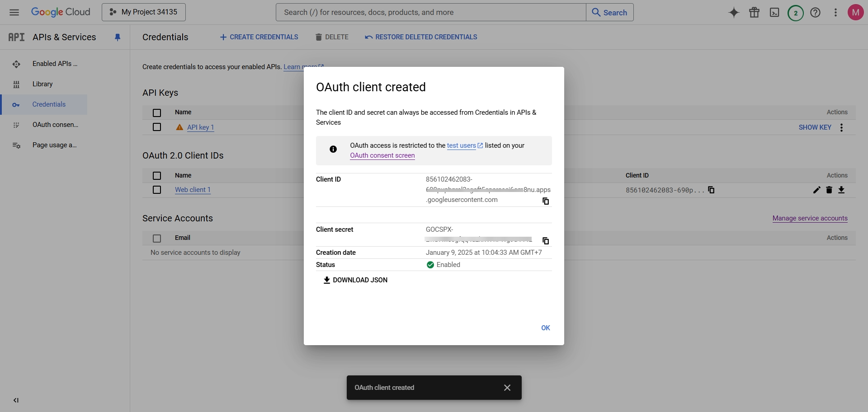
Task: Select Credentials in the sidebar
Action: pyautogui.click(x=44, y=104)
